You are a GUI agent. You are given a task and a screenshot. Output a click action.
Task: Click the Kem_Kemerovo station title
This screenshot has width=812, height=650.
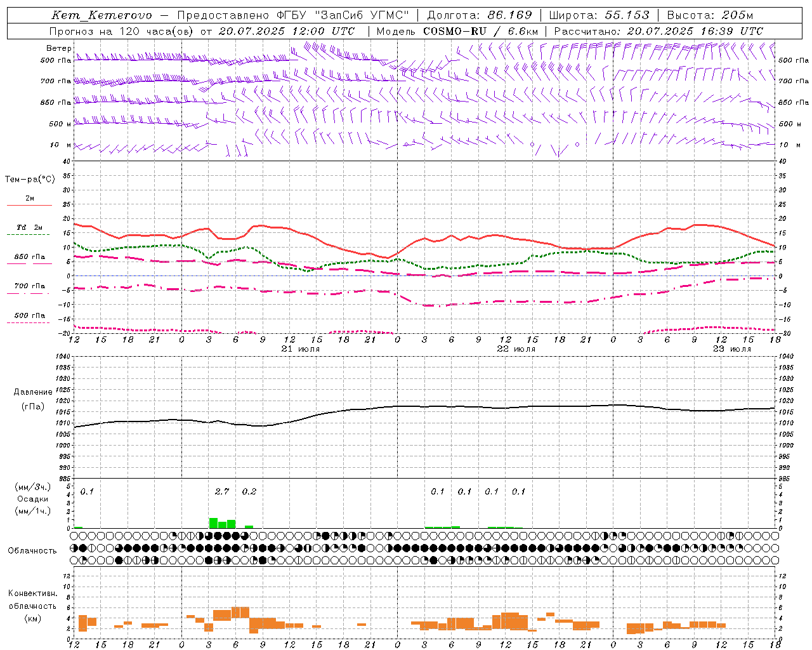101,15
